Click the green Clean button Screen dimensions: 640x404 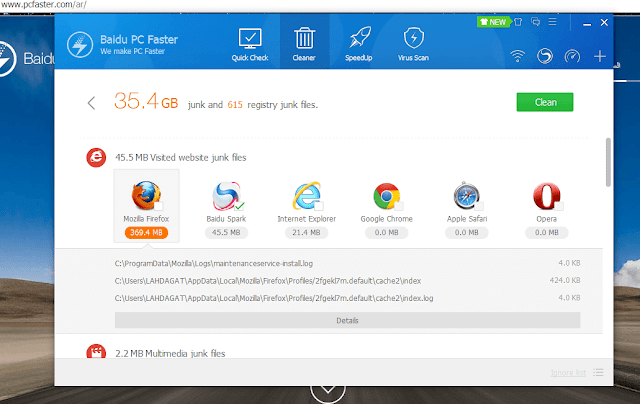pos(545,102)
